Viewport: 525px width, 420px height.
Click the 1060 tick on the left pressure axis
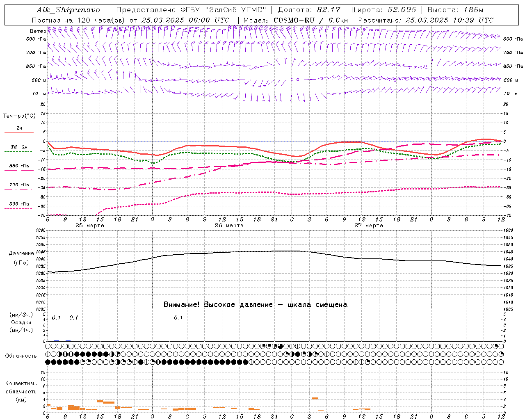pos(41,231)
